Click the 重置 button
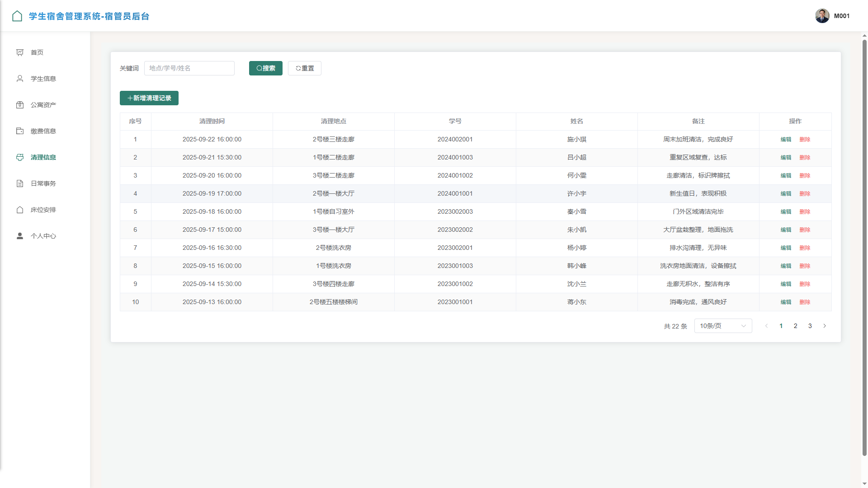The image size is (868, 488). (305, 68)
